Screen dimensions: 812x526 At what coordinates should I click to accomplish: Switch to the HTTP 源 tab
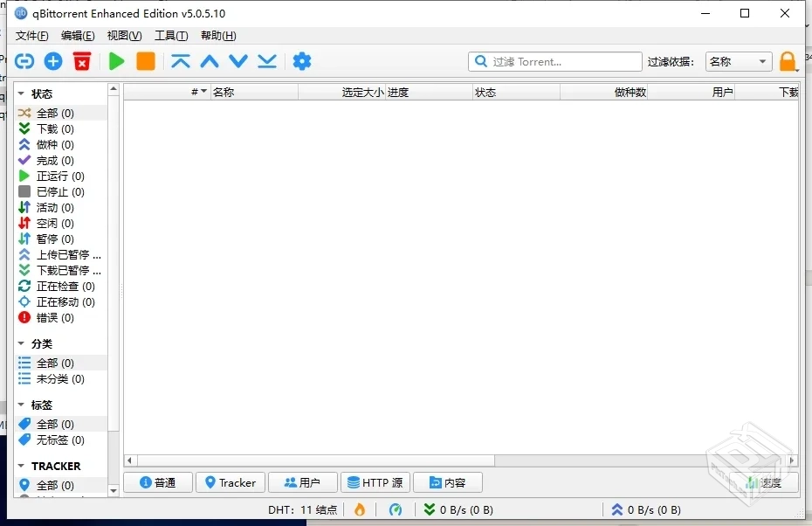pos(375,482)
